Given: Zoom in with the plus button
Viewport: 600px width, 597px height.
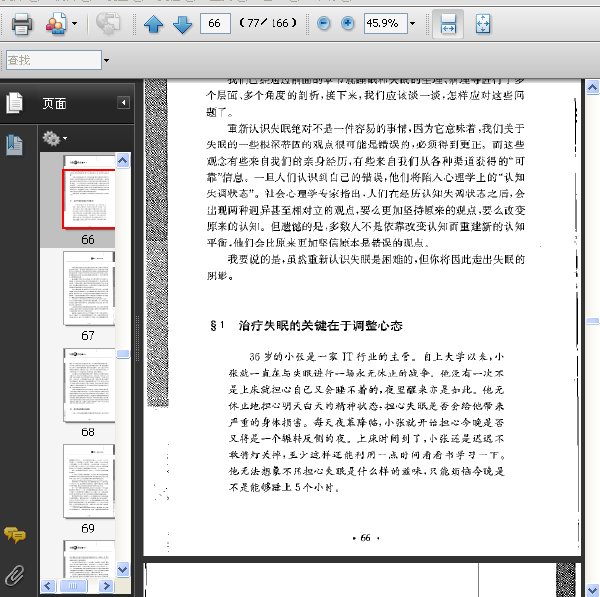Looking at the screenshot, I should click(347, 23).
